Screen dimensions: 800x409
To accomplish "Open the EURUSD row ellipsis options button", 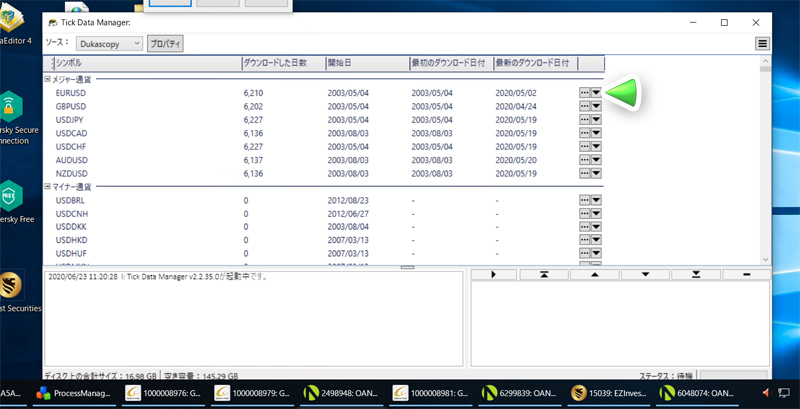I will [585, 93].
